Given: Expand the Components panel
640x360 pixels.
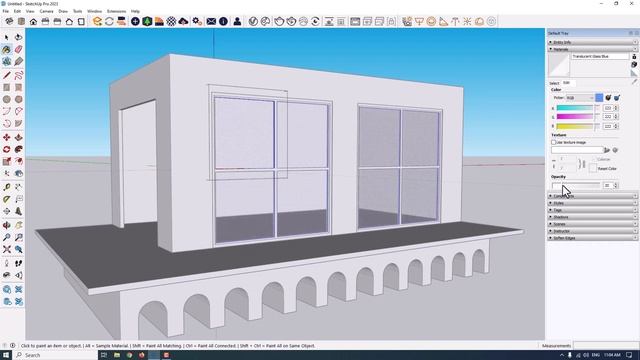Looking at the screenshot, I should pos(592,196).
